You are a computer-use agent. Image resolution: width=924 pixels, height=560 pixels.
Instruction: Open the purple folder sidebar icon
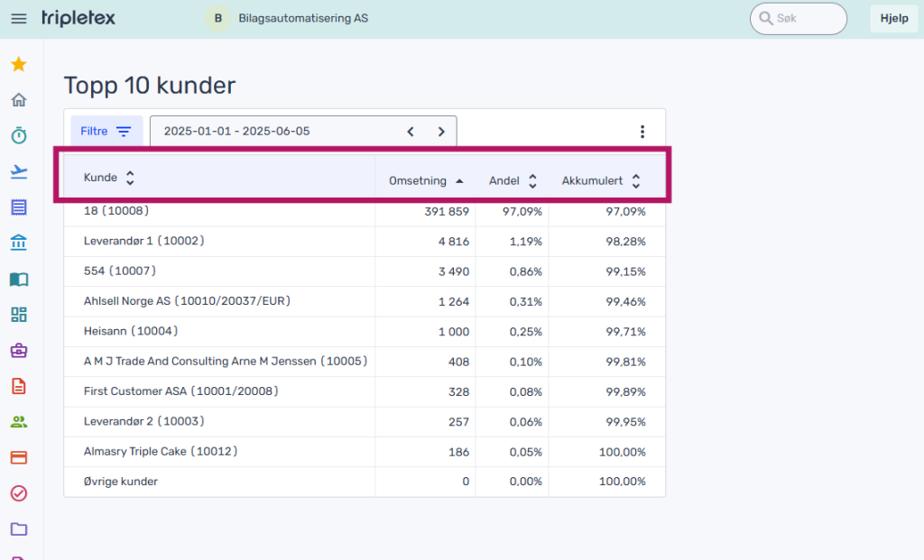click(19, 528)
